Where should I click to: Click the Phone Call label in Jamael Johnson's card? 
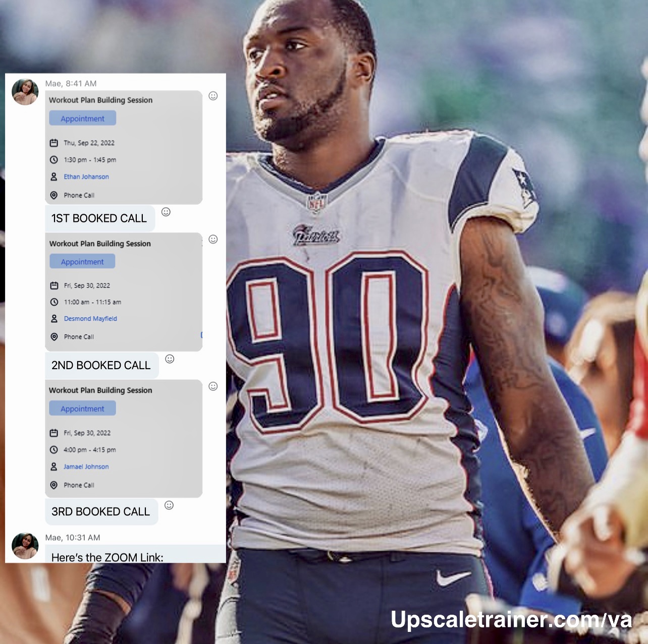click(x=79, y=485)
